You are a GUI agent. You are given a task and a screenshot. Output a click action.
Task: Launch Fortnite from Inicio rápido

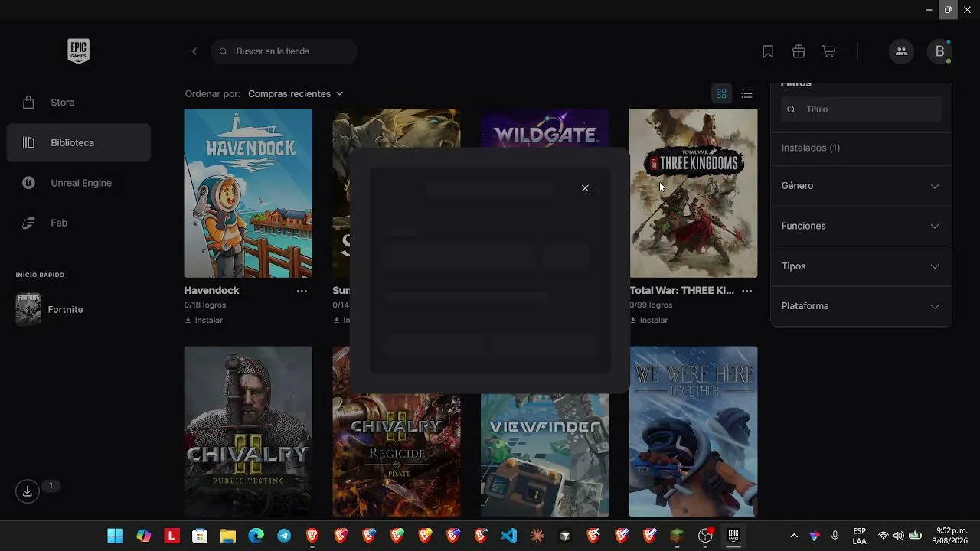coord(79,309)
